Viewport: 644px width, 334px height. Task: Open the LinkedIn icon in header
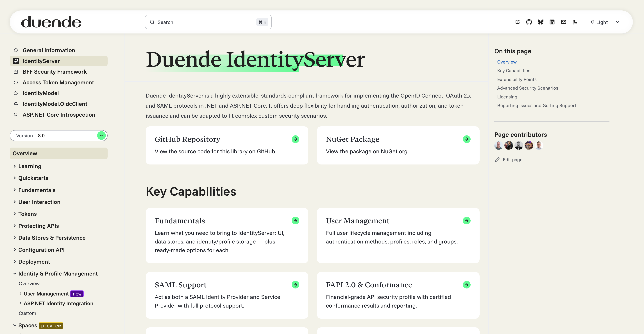[x=552, y=22]
